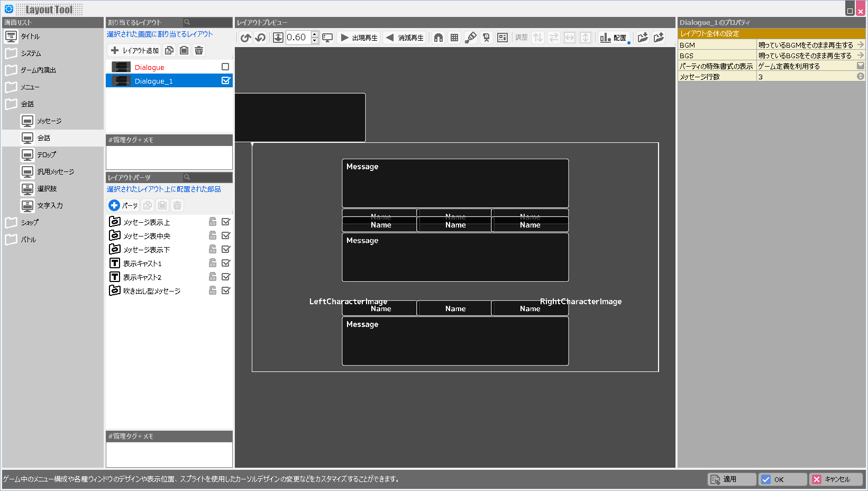Open the ショップ screen category

(x=30, y=223)
